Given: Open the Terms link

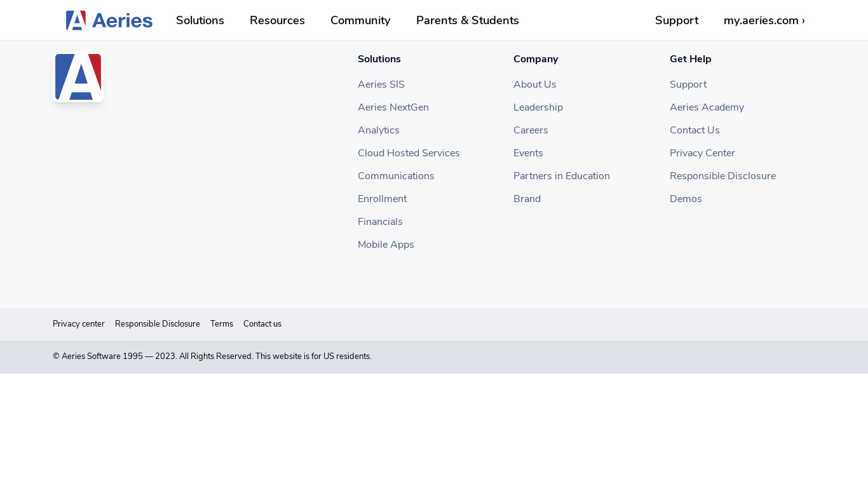Looking at the screenshot, I should tap(222, 324).
